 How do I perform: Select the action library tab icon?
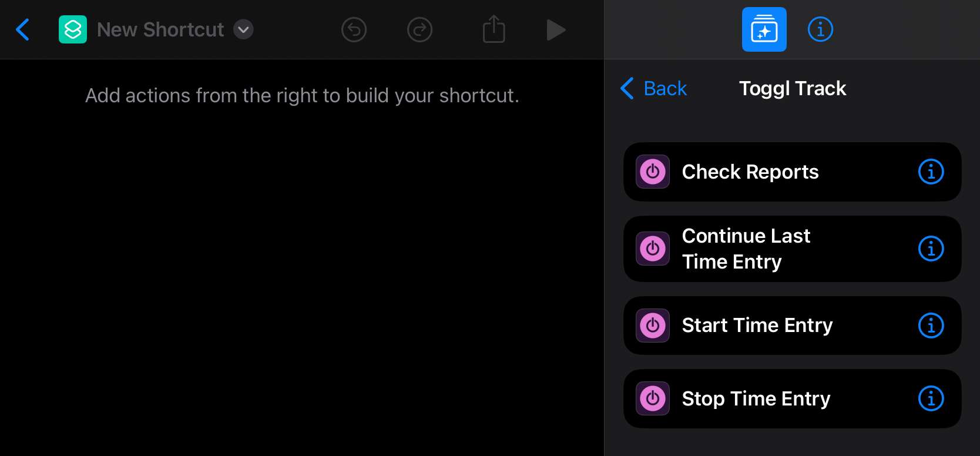point(764,29)
